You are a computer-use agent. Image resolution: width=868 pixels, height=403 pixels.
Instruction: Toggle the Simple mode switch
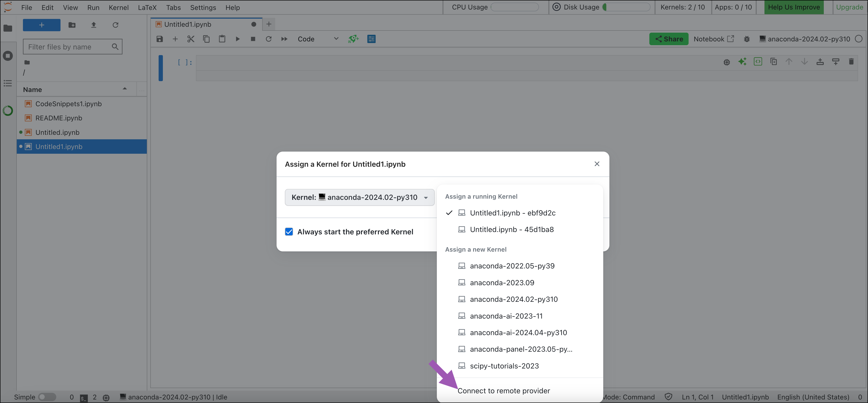click(47, 397)
